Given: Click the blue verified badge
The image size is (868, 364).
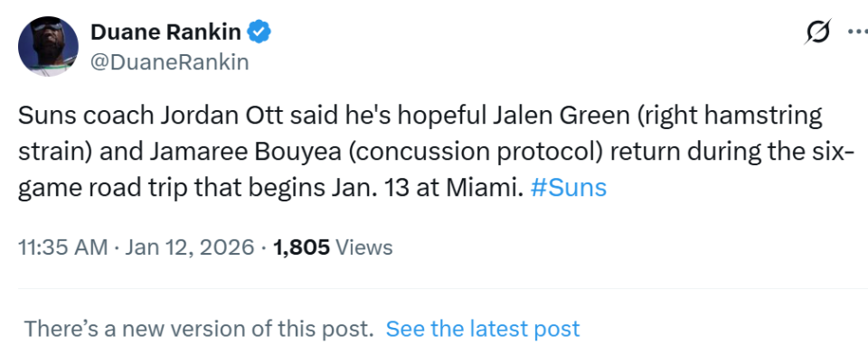Looking at the screenshot, I should click(x=260, y=33).
